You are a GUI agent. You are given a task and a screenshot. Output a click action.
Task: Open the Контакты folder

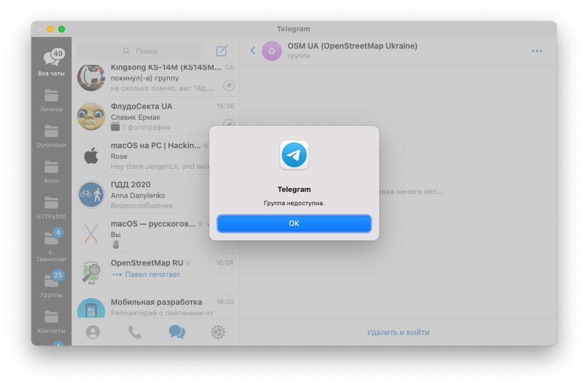click(51, 322)
